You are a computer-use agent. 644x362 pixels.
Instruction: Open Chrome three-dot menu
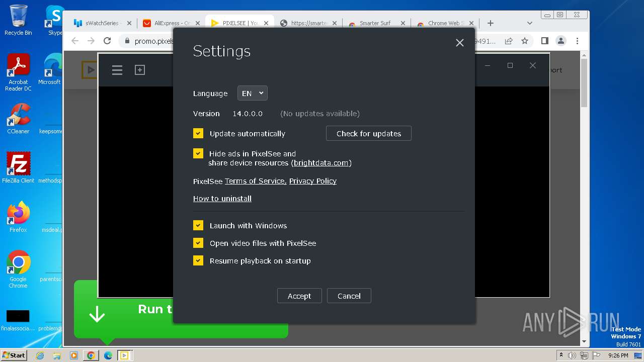[577, 41]
